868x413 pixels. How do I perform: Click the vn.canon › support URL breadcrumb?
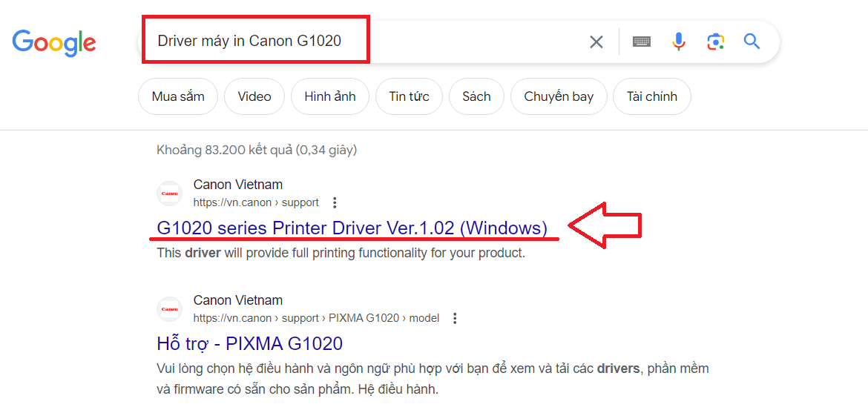pos(256,202)
